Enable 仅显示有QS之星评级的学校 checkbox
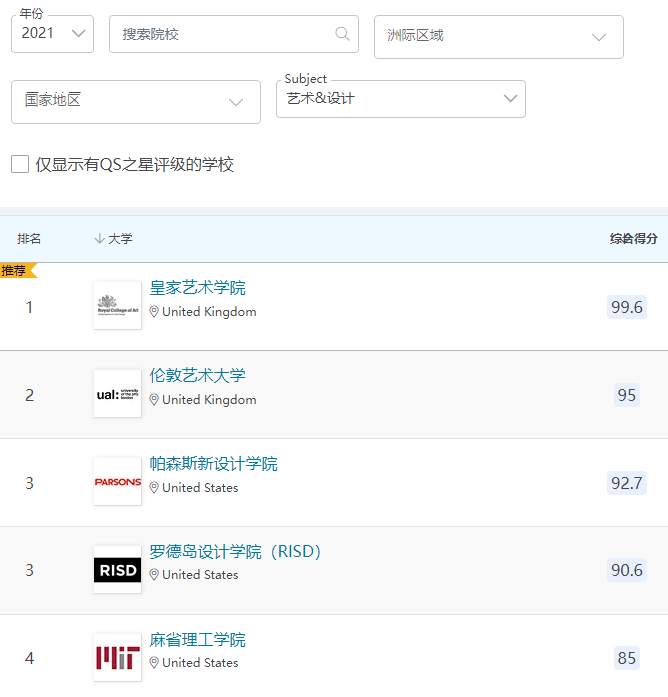668x697 pixels. tap(20, 164)
